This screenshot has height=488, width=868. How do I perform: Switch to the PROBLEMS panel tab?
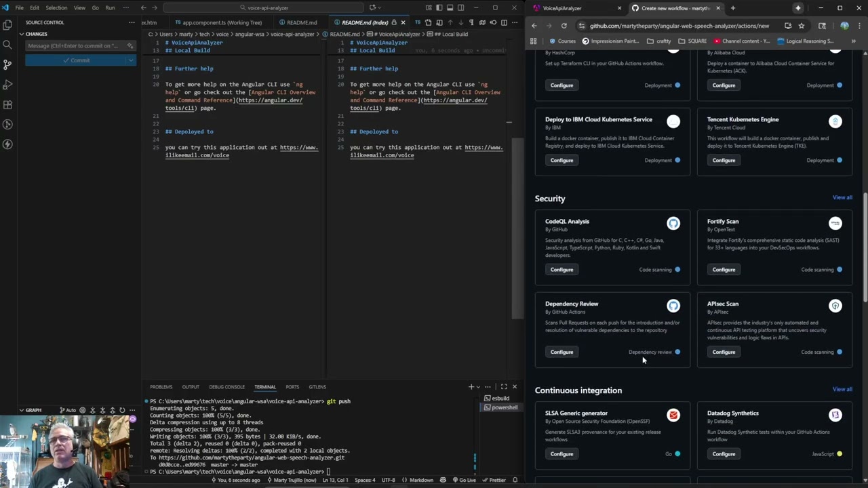(x=161, y=386)
